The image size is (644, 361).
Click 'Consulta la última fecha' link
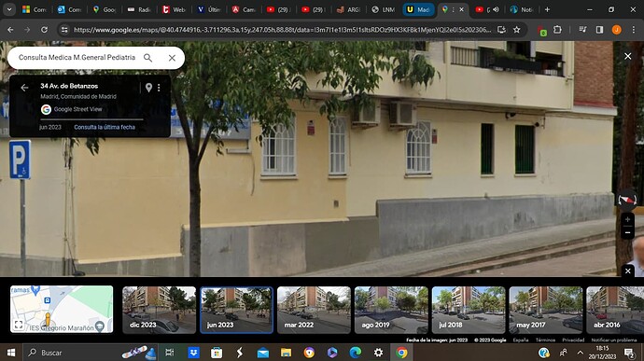click(105, 127)
